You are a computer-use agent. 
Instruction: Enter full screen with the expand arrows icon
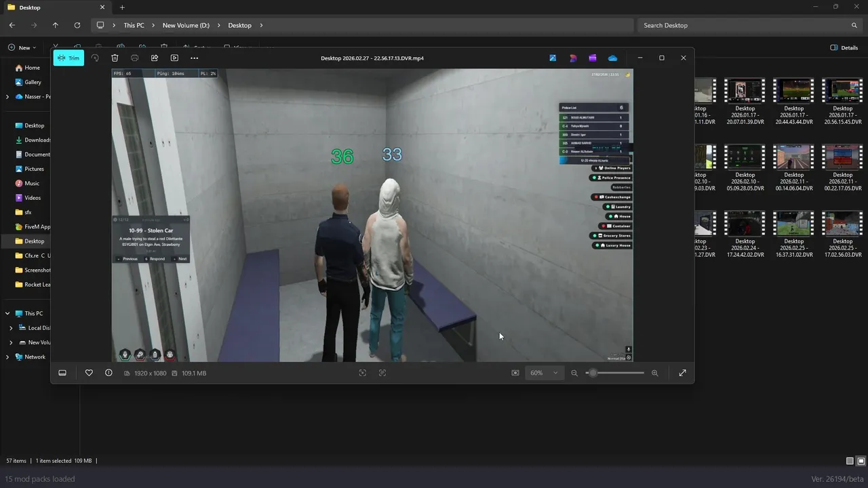coord(683,373)
